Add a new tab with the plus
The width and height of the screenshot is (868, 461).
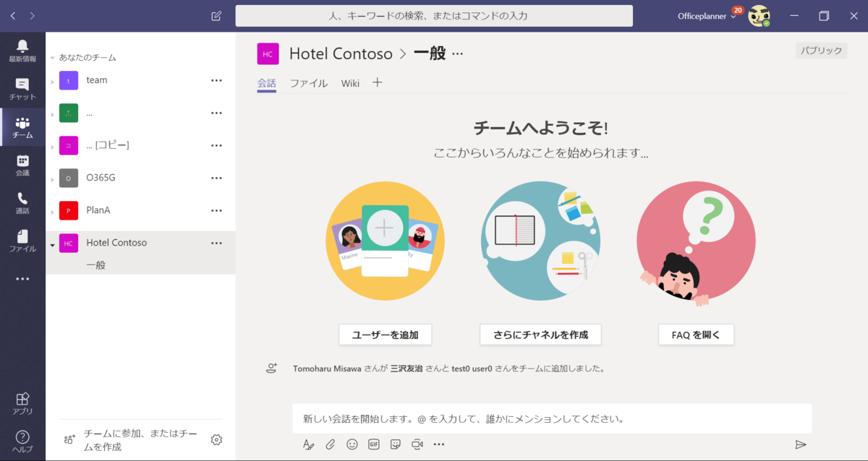coord(377,82)
